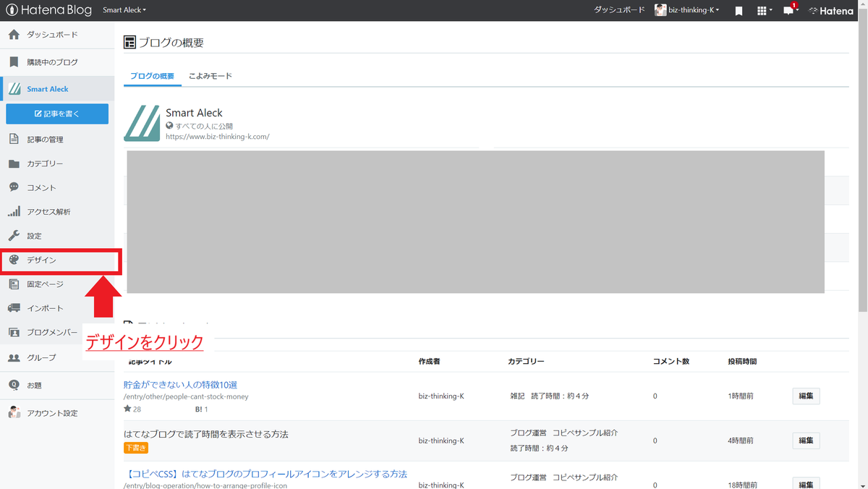The image size is (868, 489).
Task: Open アカウント設定 in sidebar
Action: [57, 413]
